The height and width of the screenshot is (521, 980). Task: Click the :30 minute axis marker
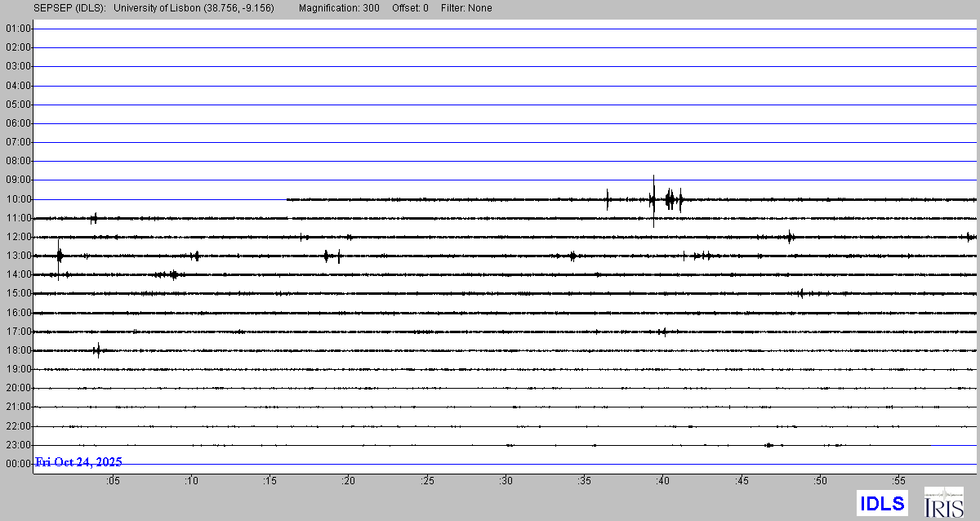506,481
